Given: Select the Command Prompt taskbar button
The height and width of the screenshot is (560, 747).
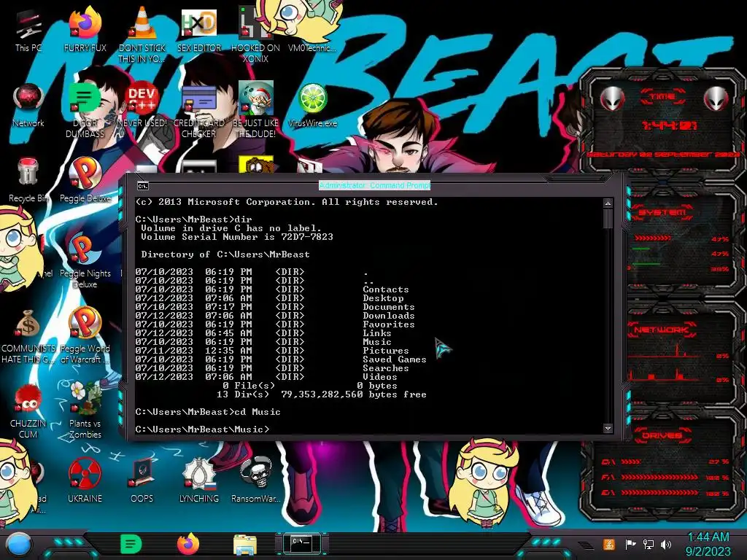Looking at the screenshot, I should 301,544.
